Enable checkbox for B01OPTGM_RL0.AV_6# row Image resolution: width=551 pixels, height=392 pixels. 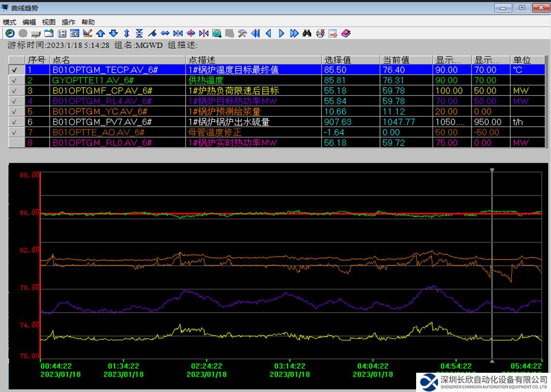(14, 143)
